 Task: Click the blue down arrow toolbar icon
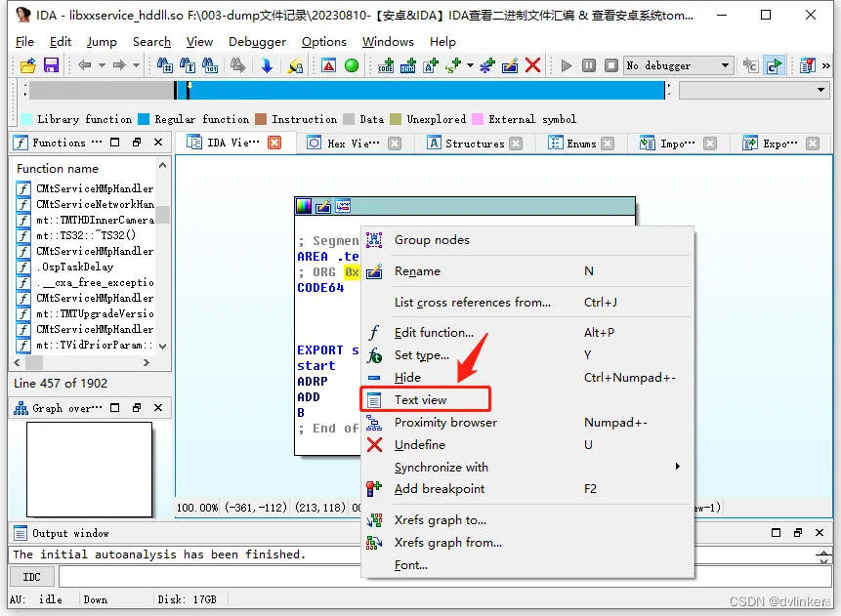[x=267, y=65]
